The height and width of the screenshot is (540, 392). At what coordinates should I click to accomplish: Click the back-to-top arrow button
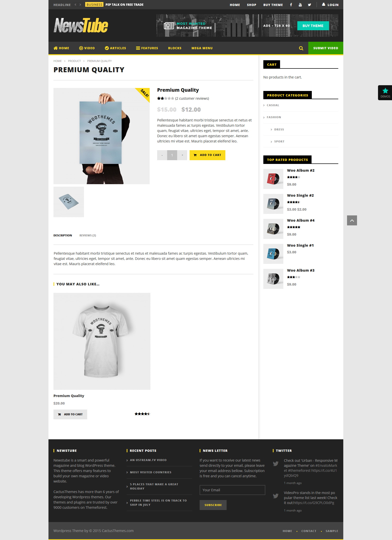pyautogui.click(x=352, y=220)
